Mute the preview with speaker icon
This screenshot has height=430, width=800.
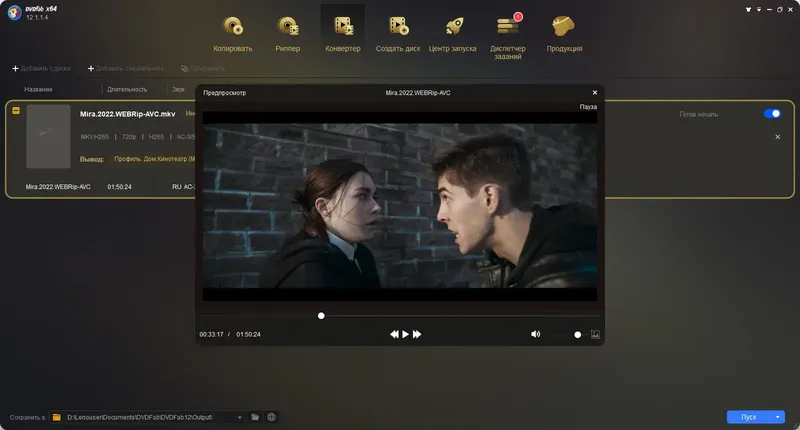535,334
